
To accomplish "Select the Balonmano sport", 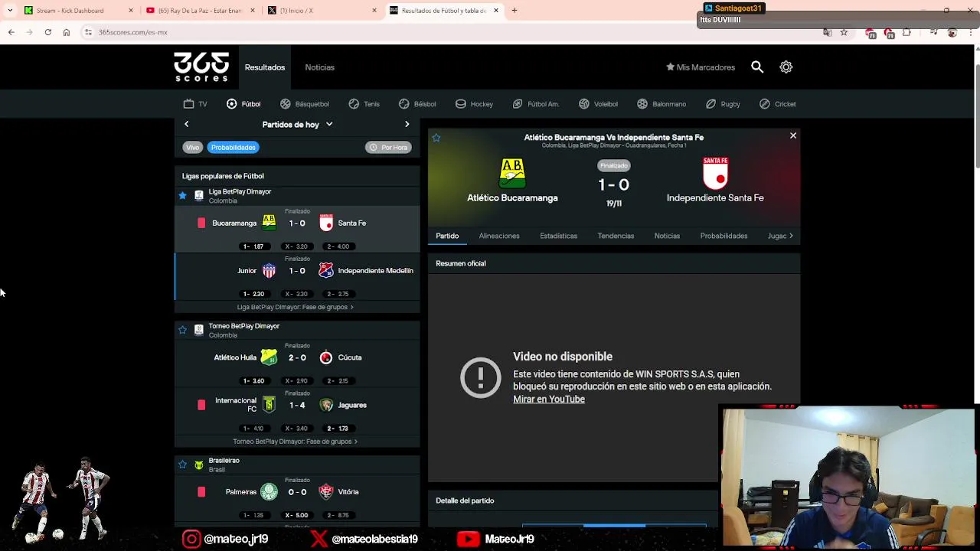I will click(661, 104).
